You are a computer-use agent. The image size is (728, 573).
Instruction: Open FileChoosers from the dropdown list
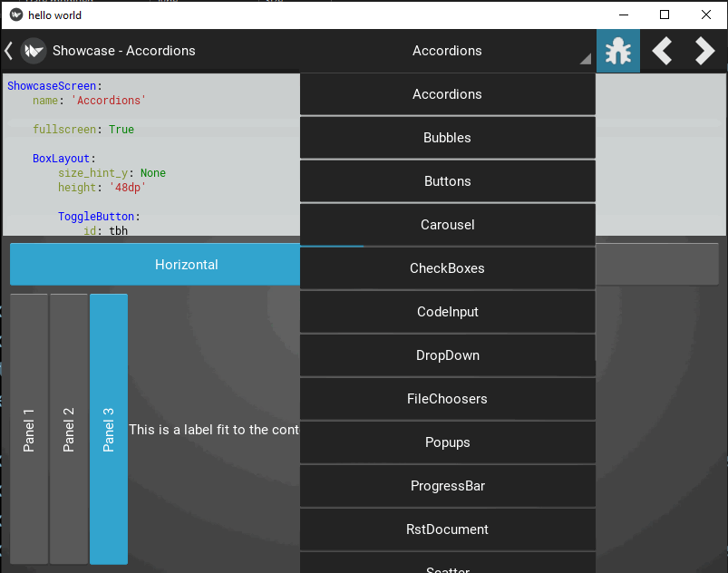(448, 399)
